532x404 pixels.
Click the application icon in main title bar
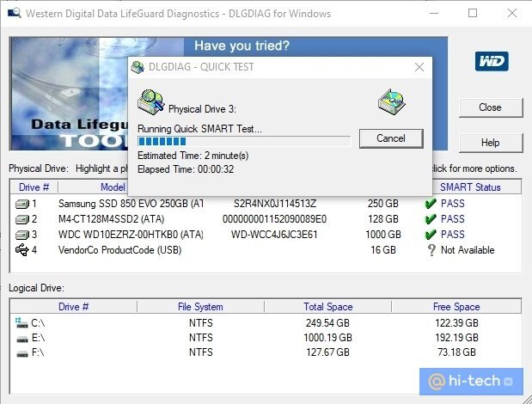[x=15, y=13]
